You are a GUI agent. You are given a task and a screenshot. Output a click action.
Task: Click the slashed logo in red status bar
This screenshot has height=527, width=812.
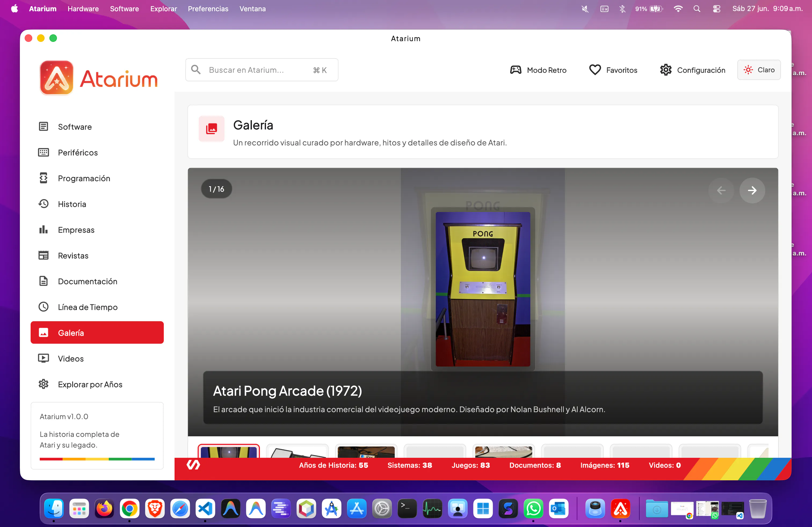click(x=193, y=465)
